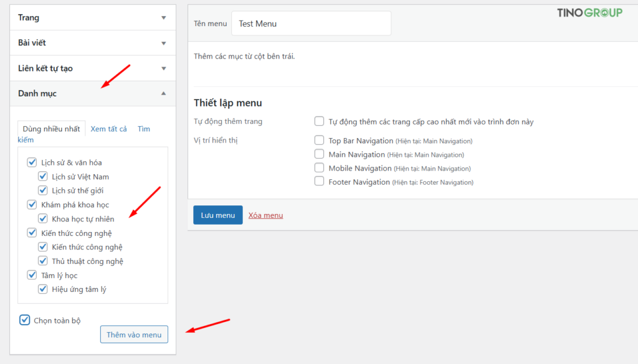
Task: Click the Bài viết panel heading
Action: [32, 43]
